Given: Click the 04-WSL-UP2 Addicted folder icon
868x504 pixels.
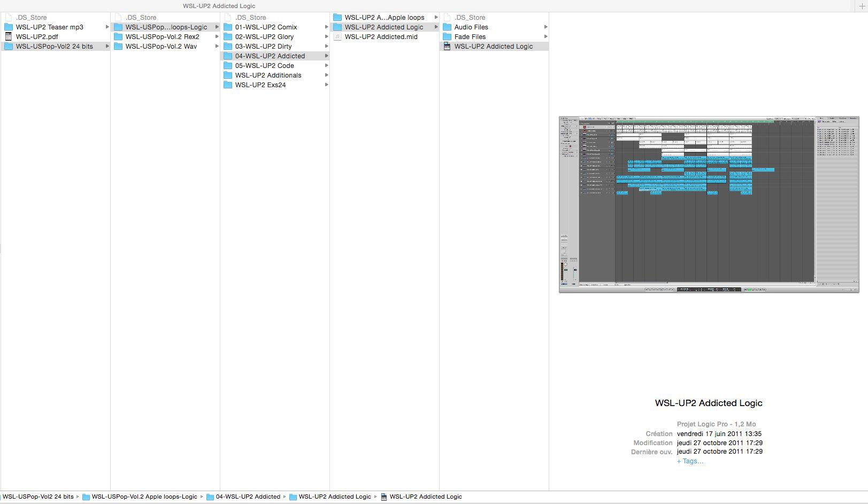Looking at the screenshot, I should coord(228,56).
